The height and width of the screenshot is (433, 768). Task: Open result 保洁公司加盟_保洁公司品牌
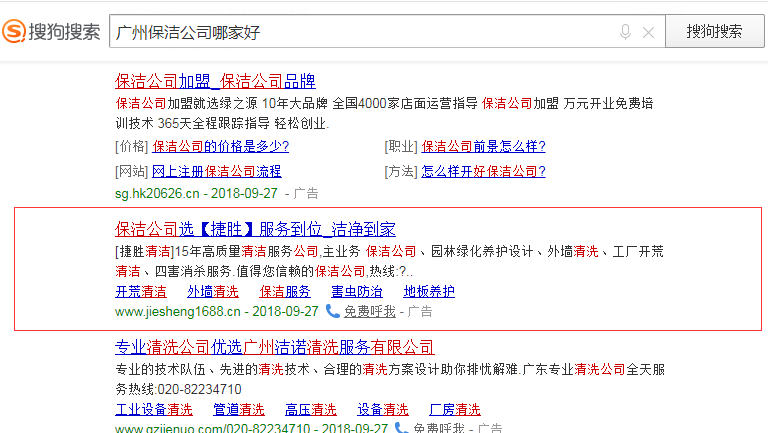coord(215,81)
